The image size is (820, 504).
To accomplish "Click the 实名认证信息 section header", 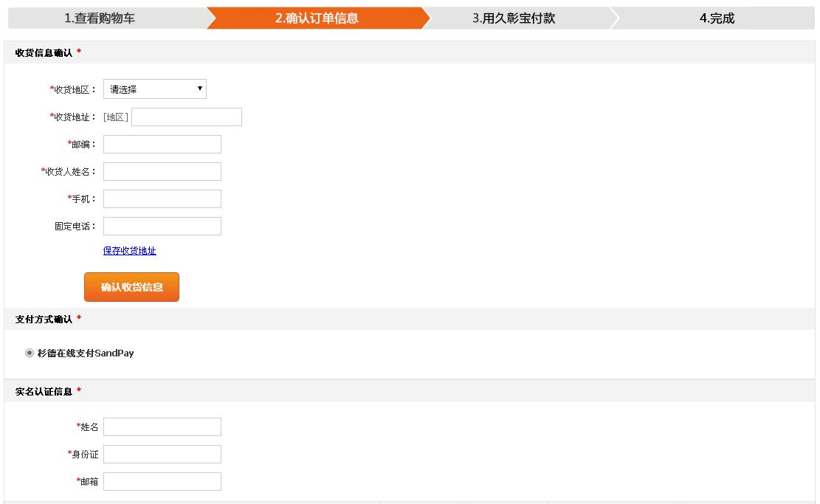I will coord(44,391).
